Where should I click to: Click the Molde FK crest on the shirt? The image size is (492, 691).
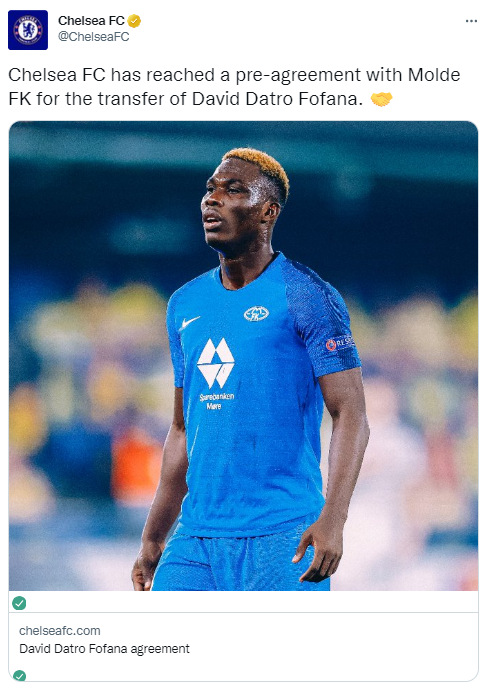[x=256, y=314]
